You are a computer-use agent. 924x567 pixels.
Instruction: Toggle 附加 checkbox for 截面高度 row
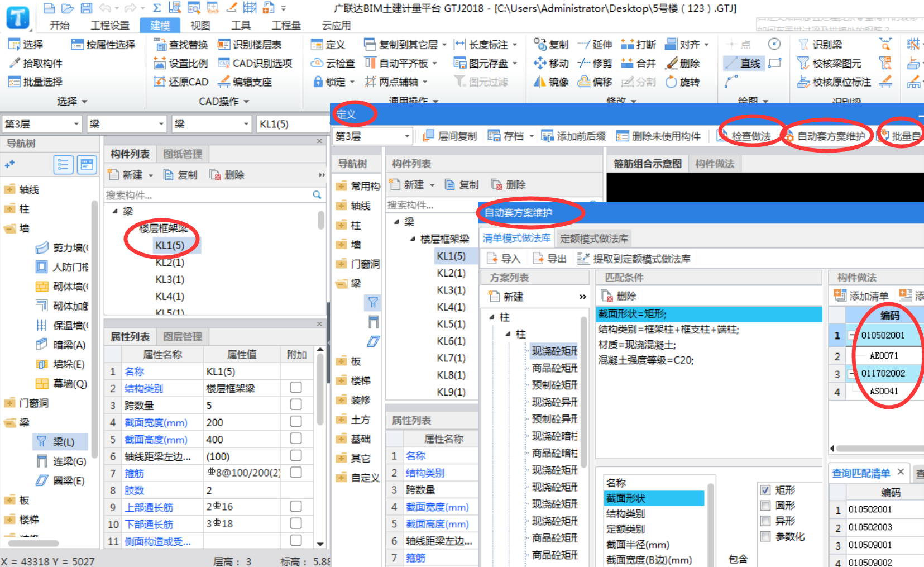click(x=296, y=439)
